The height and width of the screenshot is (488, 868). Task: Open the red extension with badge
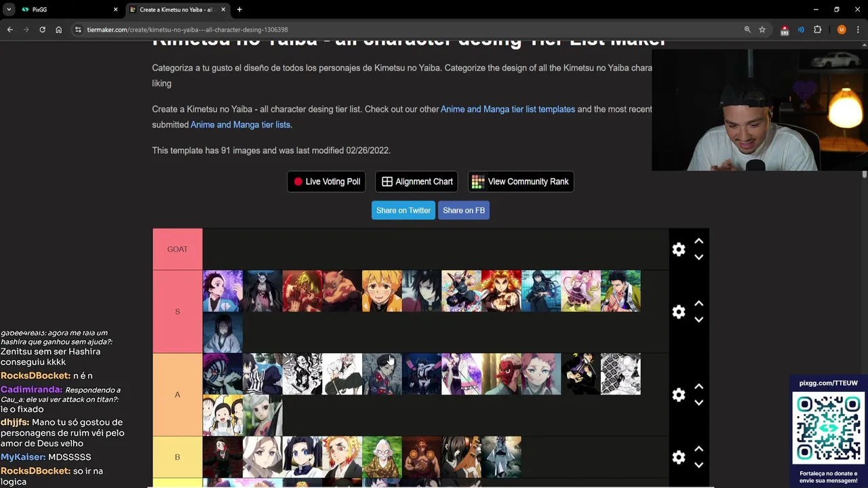coord(785,30)
